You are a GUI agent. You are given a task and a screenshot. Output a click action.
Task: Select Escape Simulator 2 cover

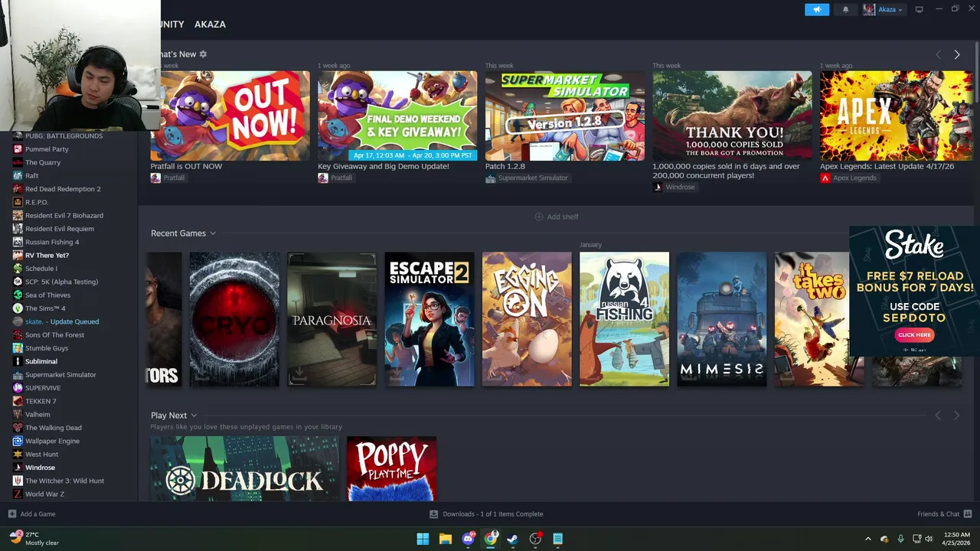(430, 319)
